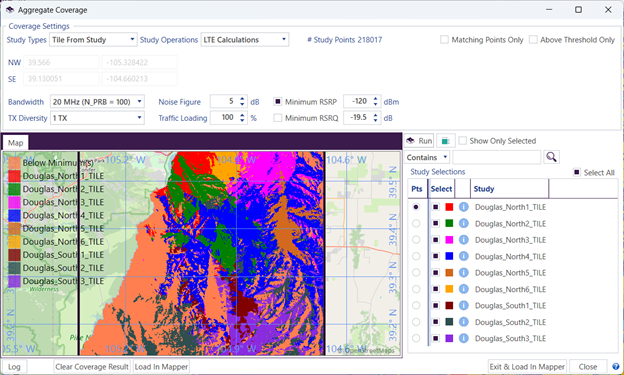Click the study search text field
Viewport: 624px width, 375px height.
497,157
